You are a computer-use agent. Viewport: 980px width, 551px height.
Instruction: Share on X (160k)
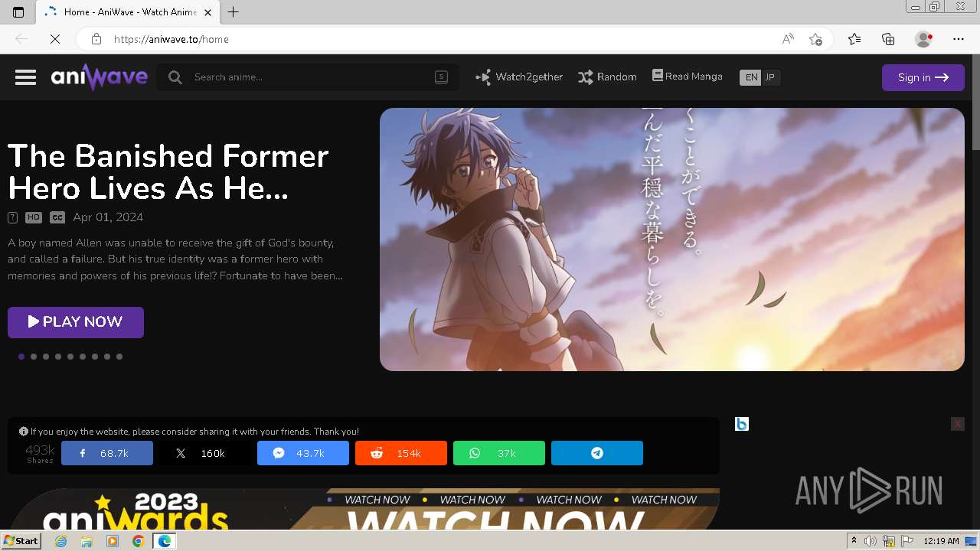point(205,453)
